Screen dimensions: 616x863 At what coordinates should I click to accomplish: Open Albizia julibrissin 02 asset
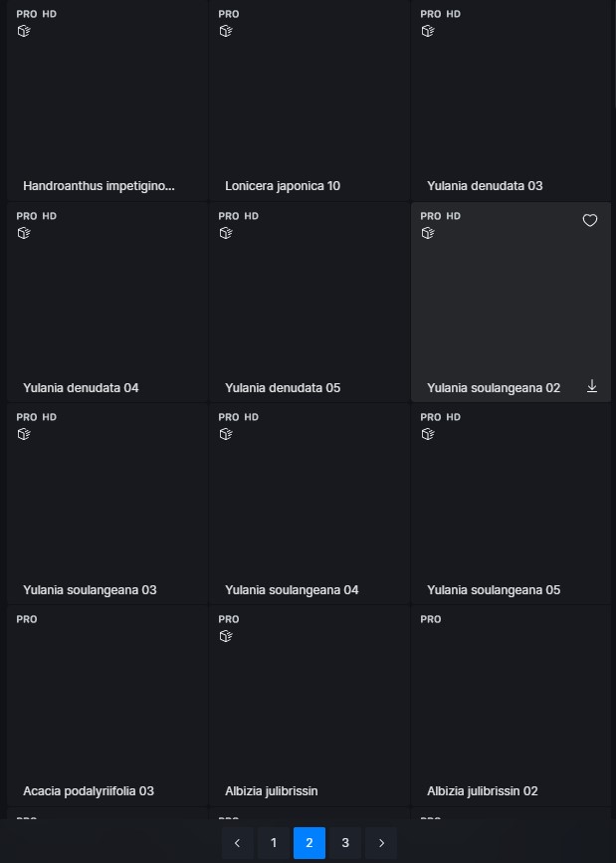click(512, 706)
